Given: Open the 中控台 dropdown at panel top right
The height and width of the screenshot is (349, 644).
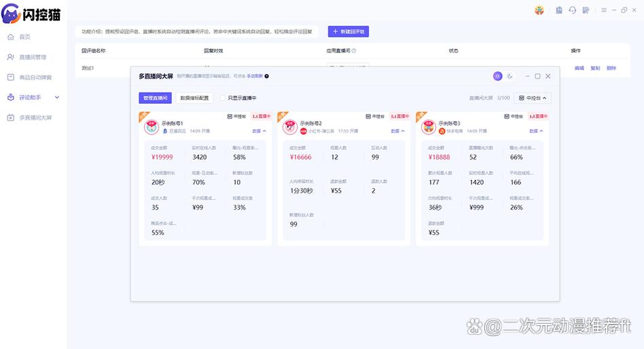Looking at the screenshot, I should coord(533,98).
